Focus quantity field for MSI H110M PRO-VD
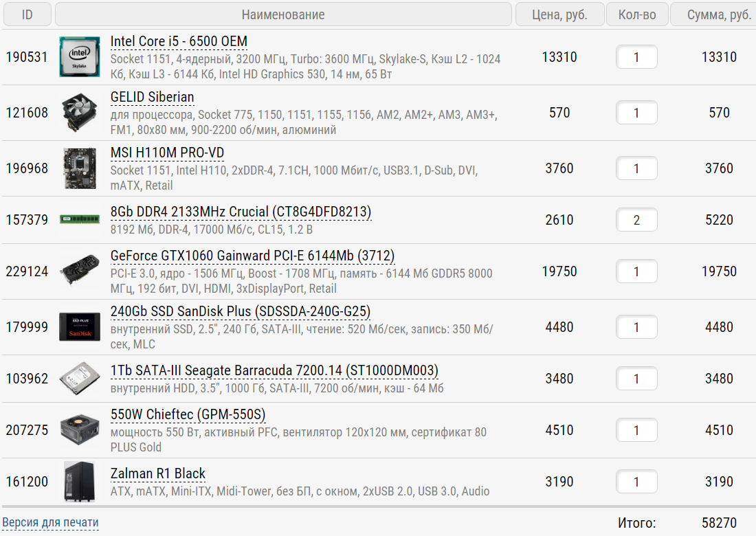Screen dimensions: 756x536 (x=636, y=168)
